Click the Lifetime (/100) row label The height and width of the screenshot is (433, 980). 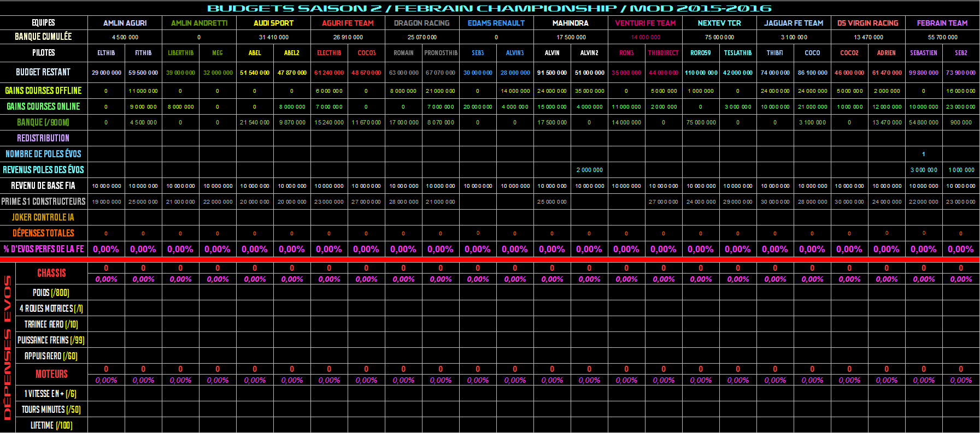click(x=51, y=425)
